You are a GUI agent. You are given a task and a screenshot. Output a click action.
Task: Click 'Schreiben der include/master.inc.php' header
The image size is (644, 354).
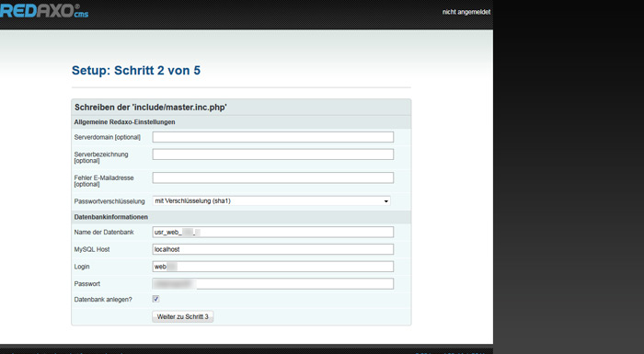(150, 108)
